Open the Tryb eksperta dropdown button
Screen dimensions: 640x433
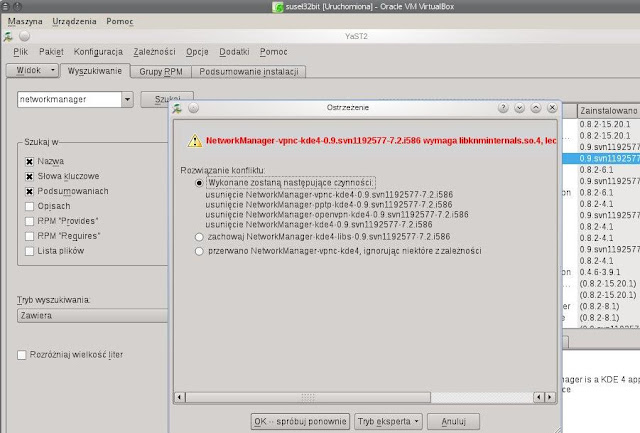[x=388, y=422]
